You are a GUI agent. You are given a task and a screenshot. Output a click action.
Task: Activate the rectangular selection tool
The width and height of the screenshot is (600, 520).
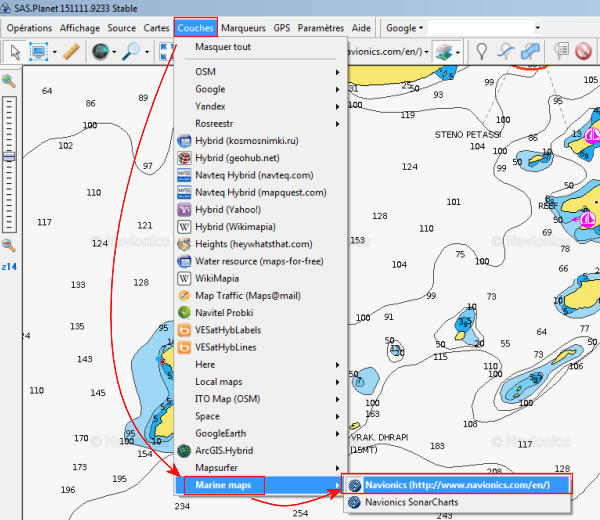38,52
